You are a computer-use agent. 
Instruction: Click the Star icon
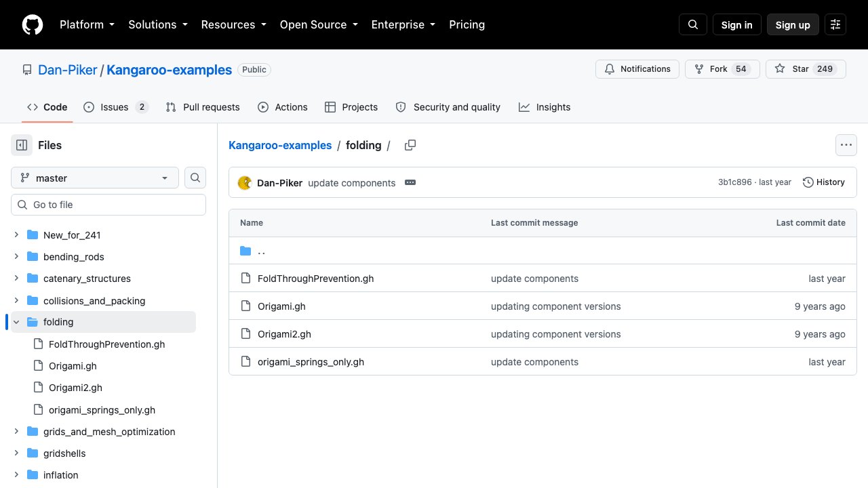point(780,69)
